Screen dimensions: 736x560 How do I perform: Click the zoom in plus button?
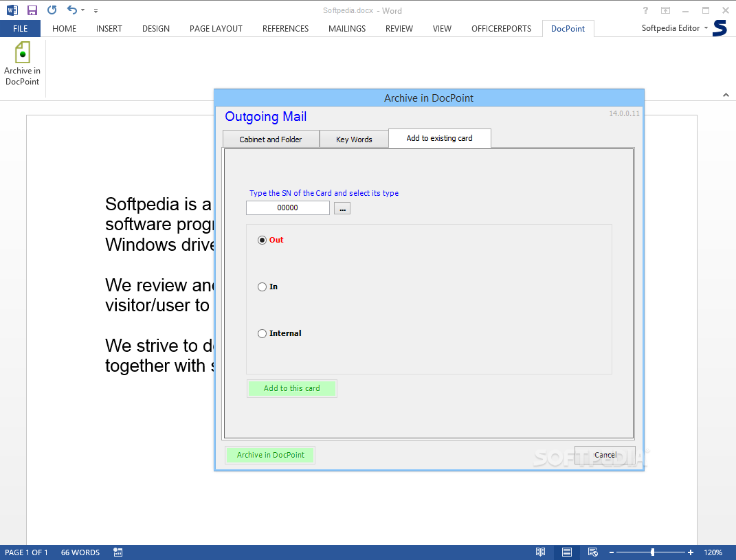691,552
